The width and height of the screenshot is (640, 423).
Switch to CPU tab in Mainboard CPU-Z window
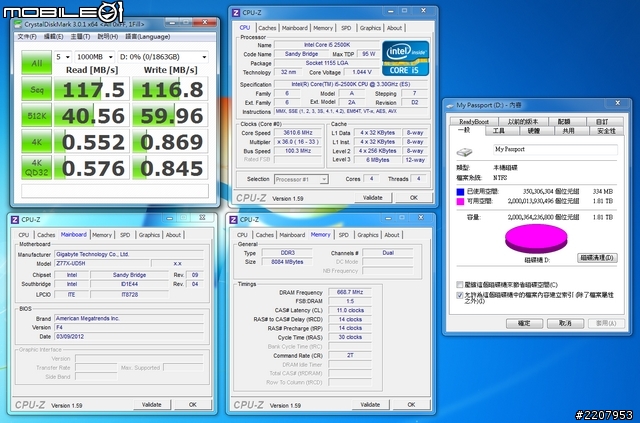pyautogui.click(x=24, y=235)
